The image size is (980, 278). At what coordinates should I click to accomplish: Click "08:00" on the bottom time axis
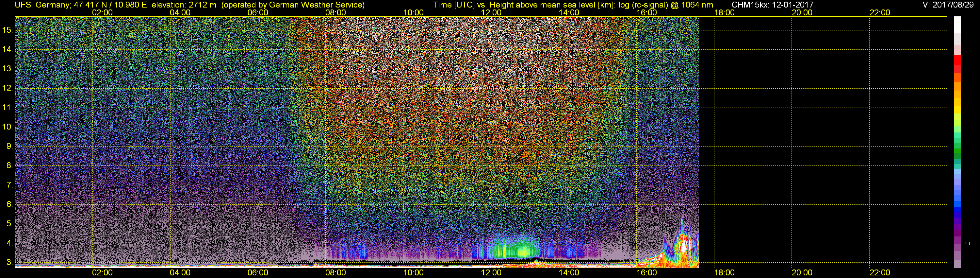point(335,273)
